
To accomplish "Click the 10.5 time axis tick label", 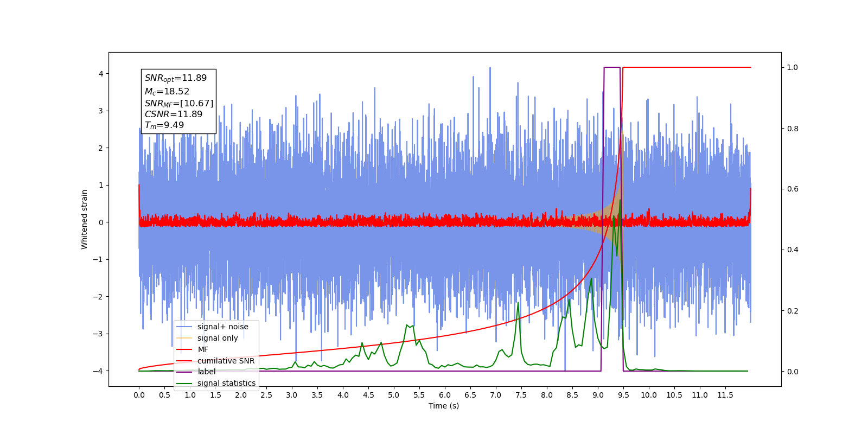I will click(674, 395).
